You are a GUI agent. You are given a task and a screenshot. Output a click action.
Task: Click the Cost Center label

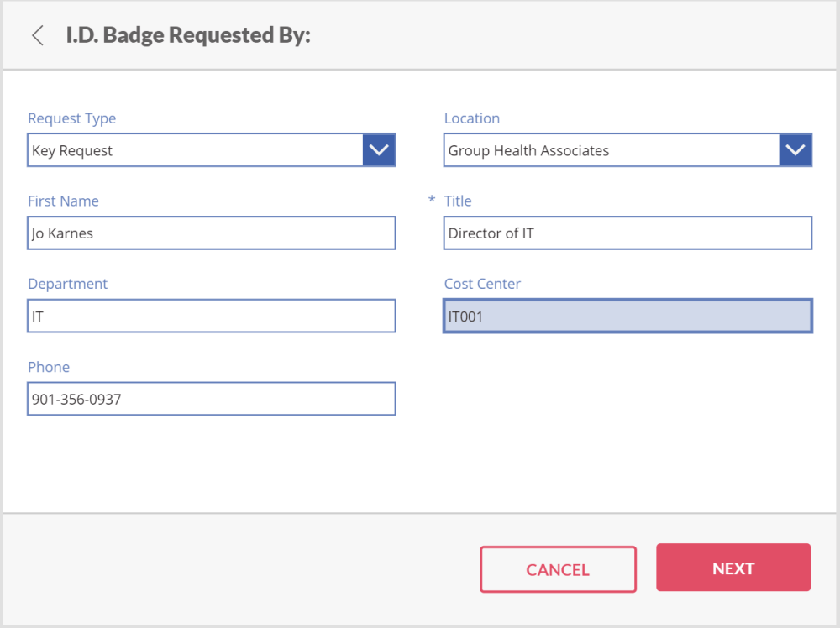point(482,285)
